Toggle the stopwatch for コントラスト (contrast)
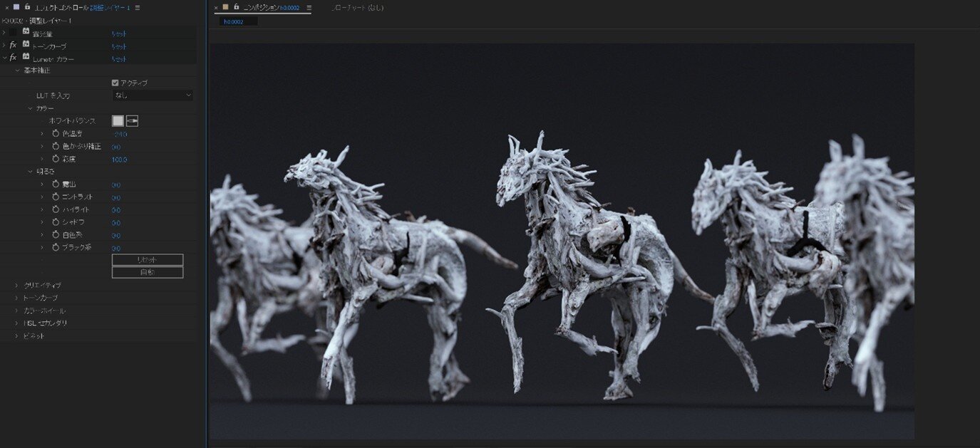The width and height of the screenshot is (980, 448). (56, 197)
